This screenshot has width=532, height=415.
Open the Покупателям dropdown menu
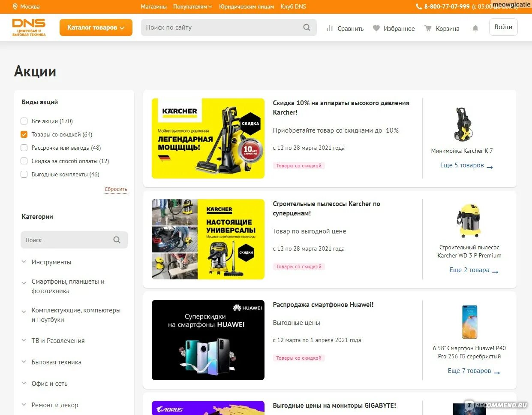192,6
